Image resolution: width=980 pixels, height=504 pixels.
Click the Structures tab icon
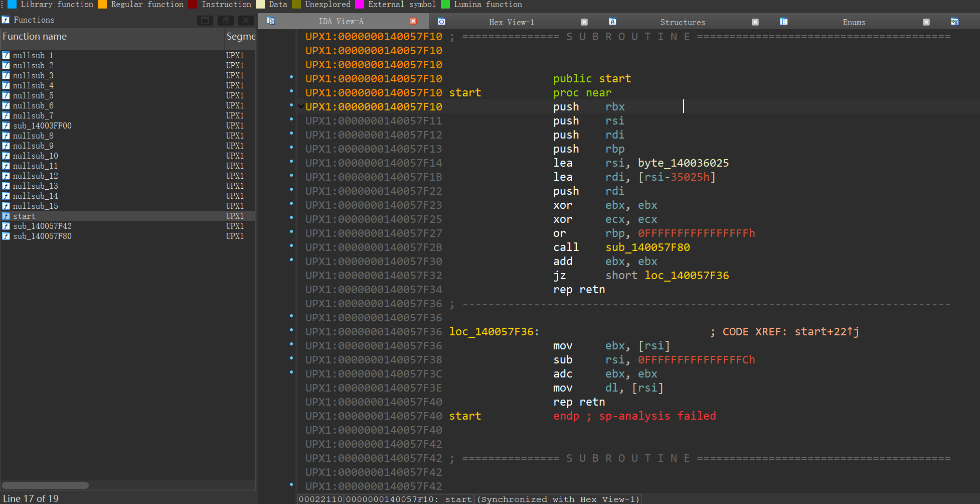tap(612, 22)
